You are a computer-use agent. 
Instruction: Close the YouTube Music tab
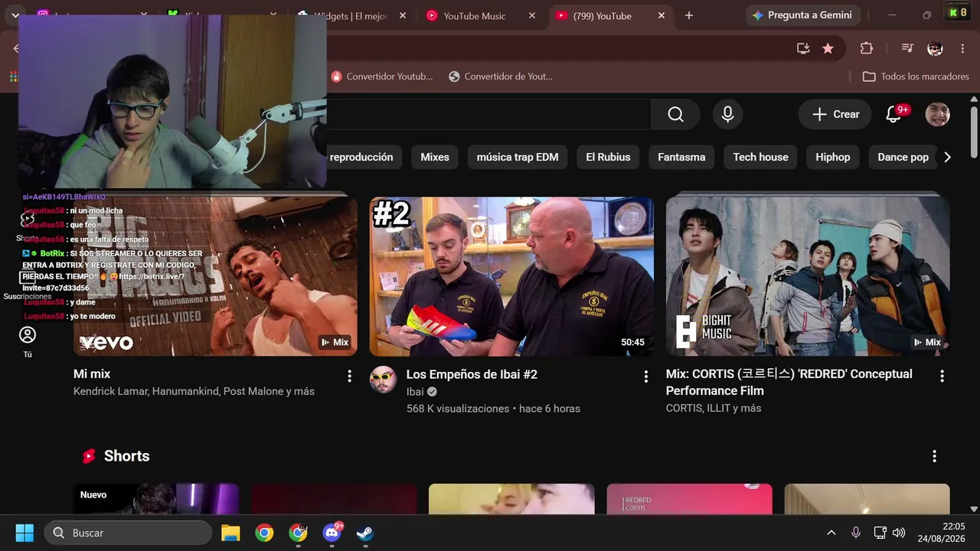[532, 15]
